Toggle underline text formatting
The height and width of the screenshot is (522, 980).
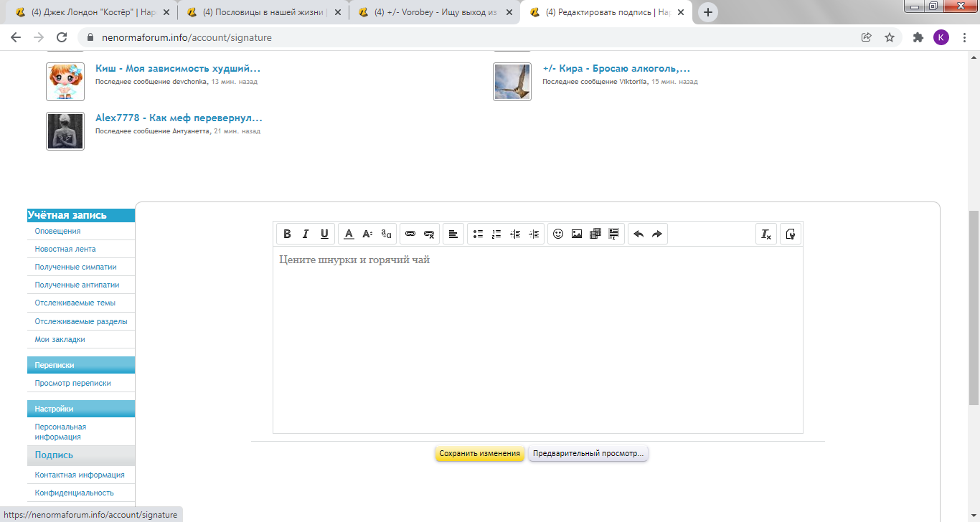coord(324,234)
